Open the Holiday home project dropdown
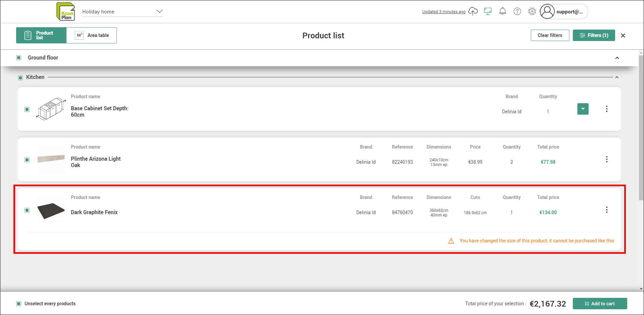The height and width of the screenshot is (315, 644). tap(123, 11)
